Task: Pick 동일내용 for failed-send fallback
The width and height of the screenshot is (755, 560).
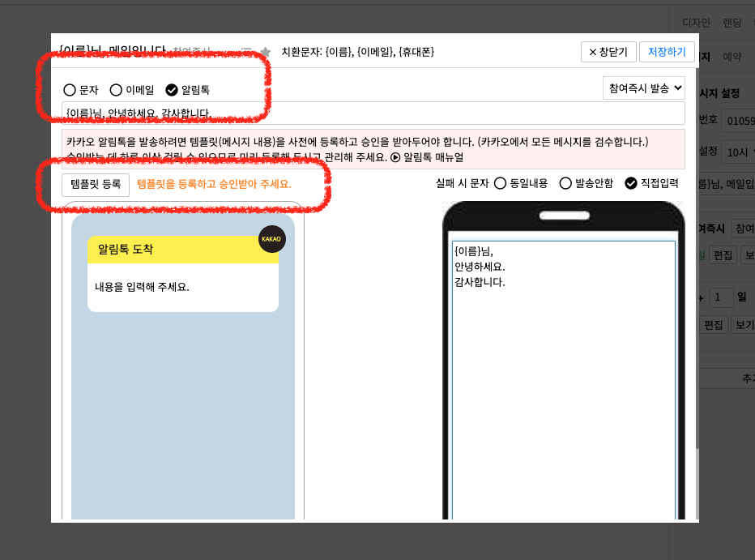Action: click(x=500, y=183)
